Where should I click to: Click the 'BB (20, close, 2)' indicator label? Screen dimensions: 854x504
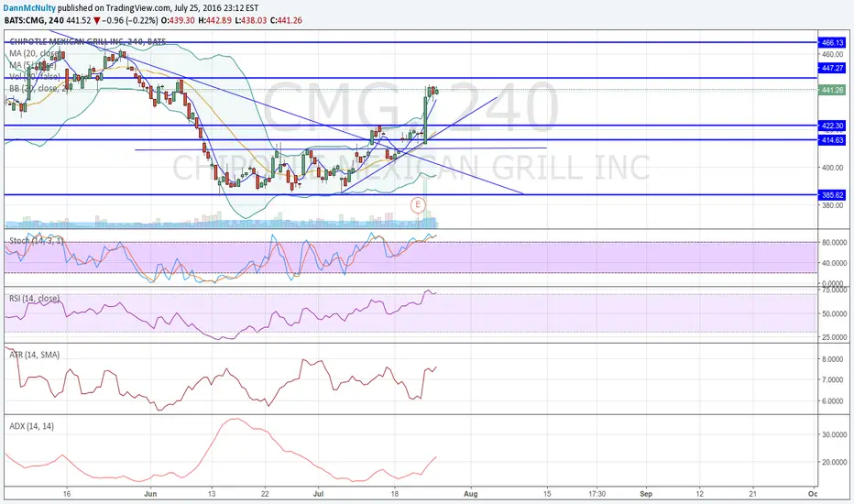pyautogui.click(x=40, y=88)
